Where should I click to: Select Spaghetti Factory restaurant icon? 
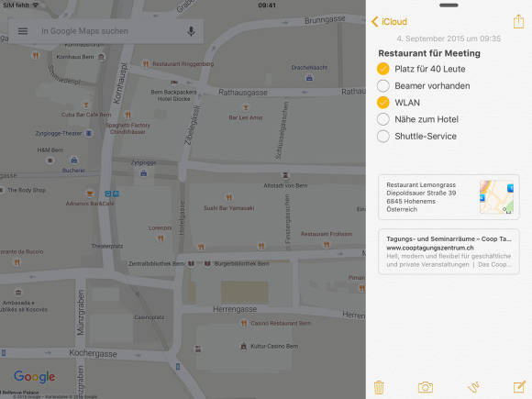coord(127,116)
